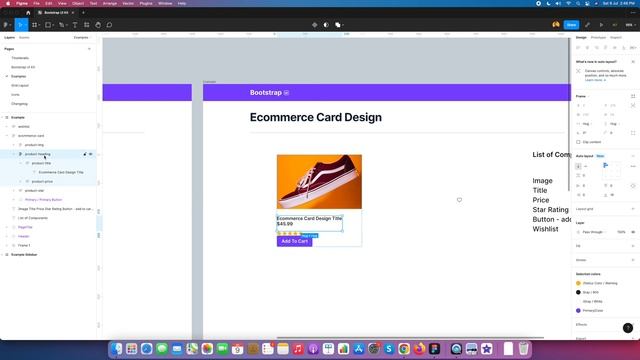Click the shoe product image

click(319, 182)
